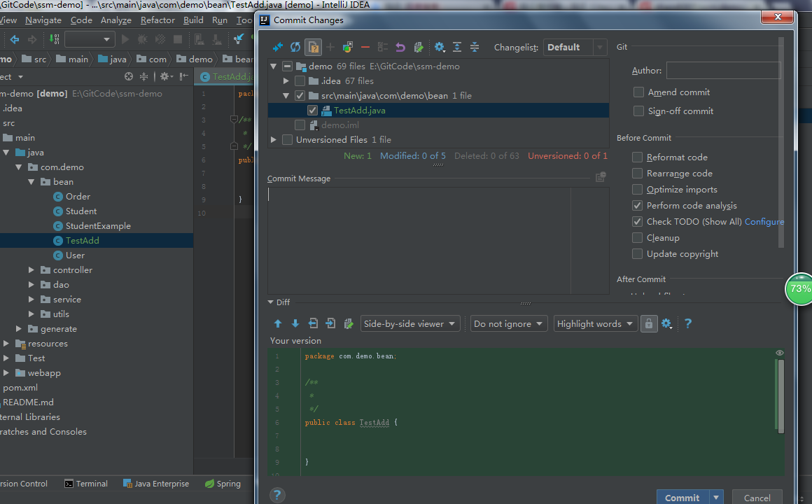Expand controller package in Project tree
The width and height of the screenshot is (812, 504).
31,270
